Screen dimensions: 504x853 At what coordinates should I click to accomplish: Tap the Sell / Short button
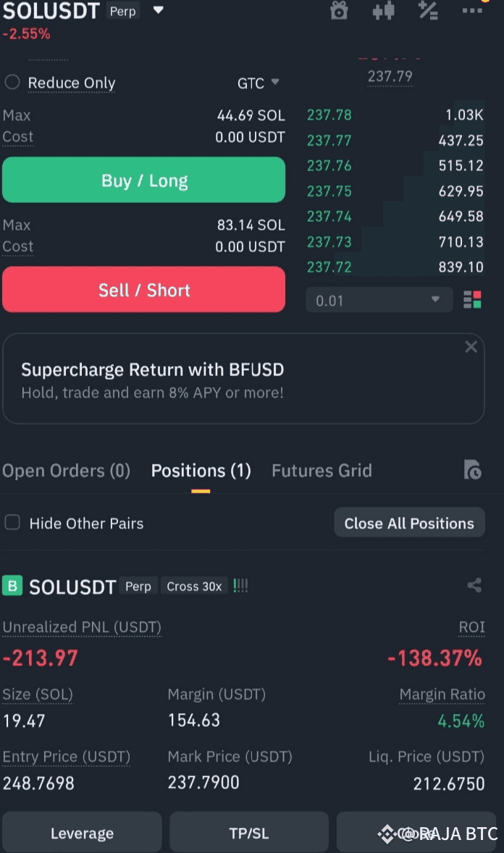click(x=144, y=289)
